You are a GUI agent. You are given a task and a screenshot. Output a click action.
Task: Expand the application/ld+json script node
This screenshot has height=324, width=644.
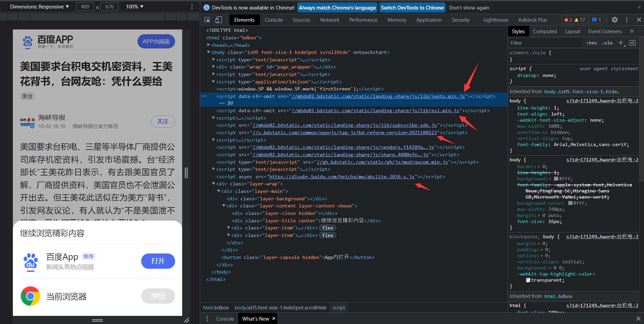tap(214, 82)
